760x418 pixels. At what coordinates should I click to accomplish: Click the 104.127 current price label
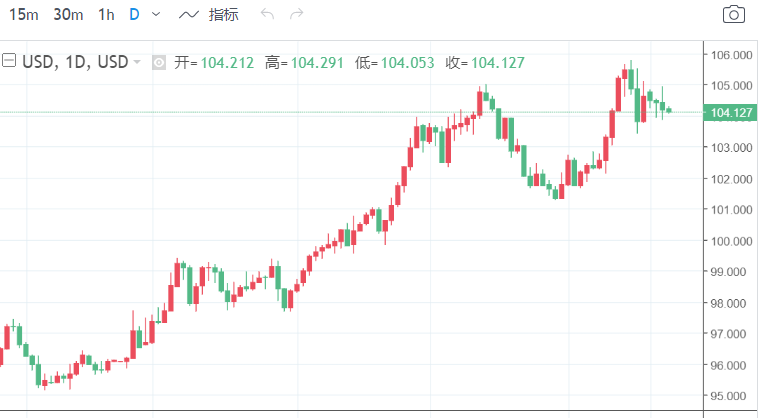[x=730, y=113]
